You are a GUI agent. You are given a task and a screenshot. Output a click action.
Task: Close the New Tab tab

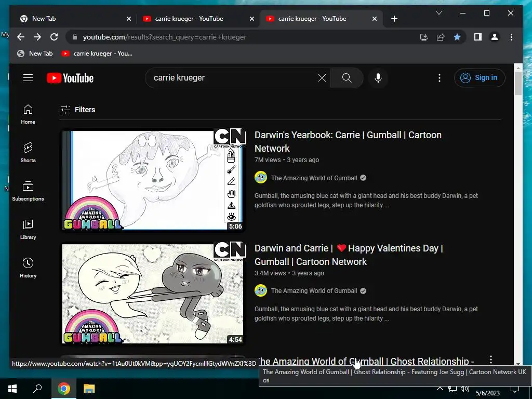tap(129, 19)
